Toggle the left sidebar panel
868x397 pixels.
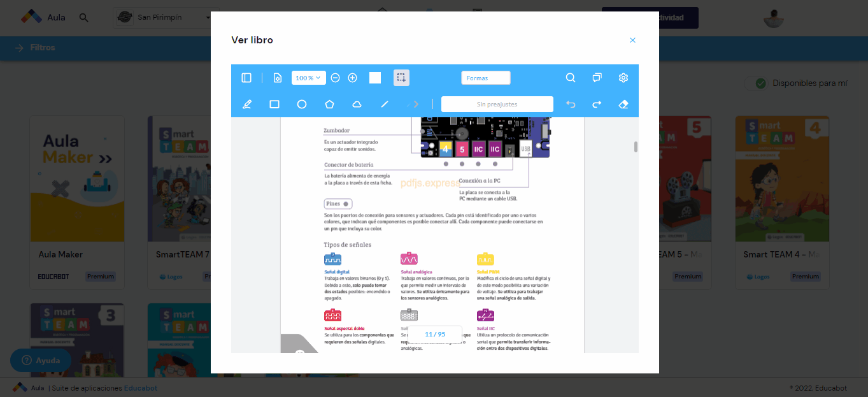pos(246,78)
